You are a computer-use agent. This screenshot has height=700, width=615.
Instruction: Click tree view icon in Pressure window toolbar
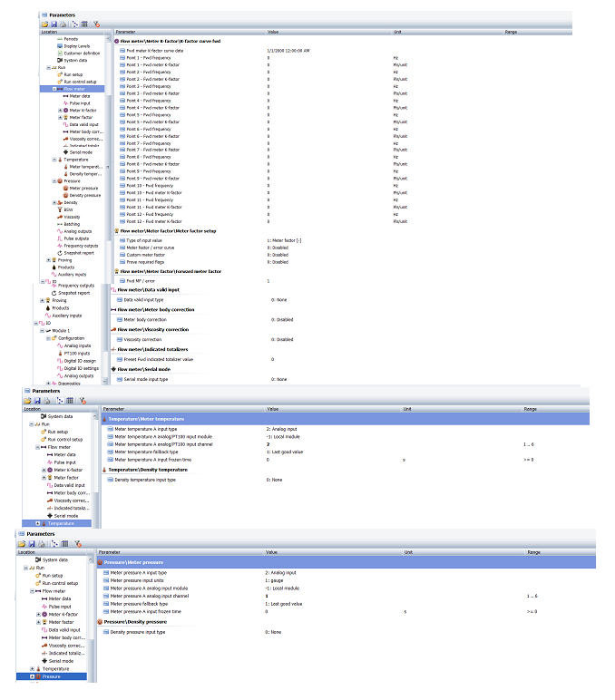click(55, 544)
